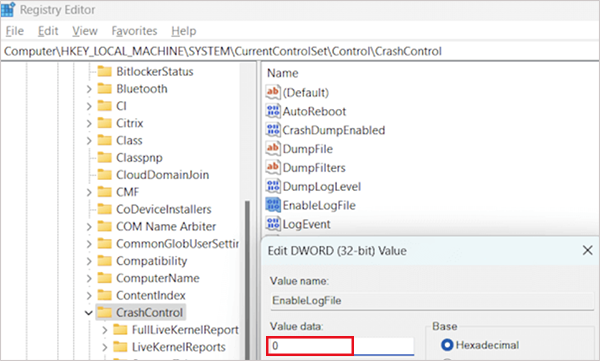Expand the CMF key

89,192
